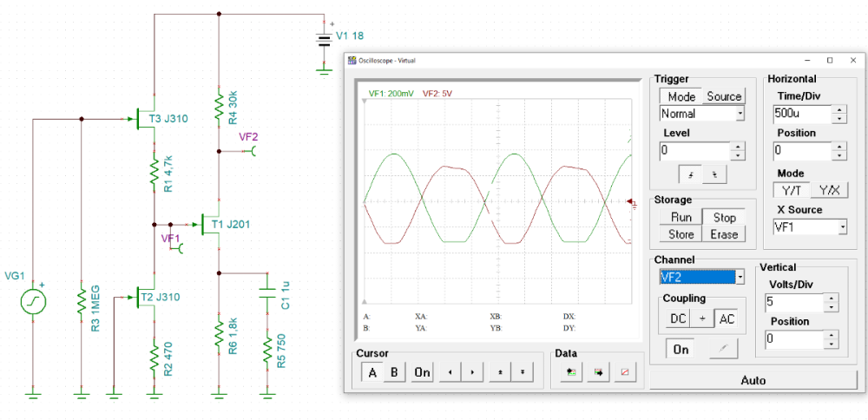Toggle the Cursor On button
Image resolution: width=868 pixels, height=420 pixels.
(x=421, y=372)
